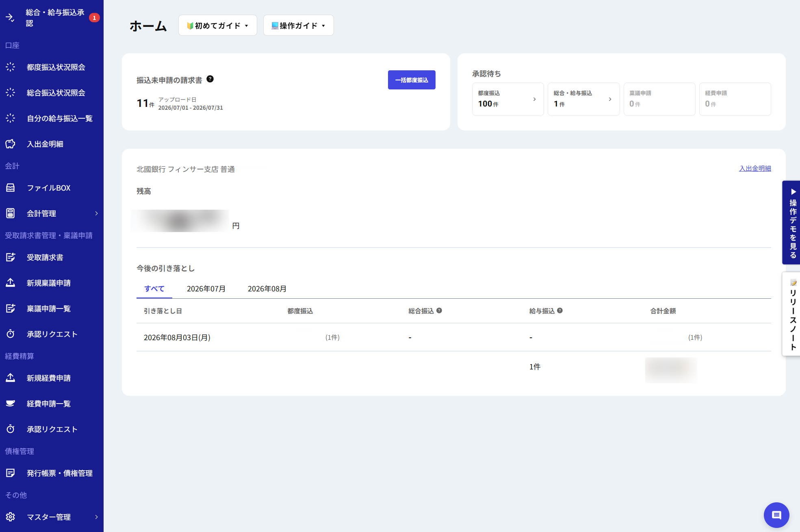Open 総合・給与振込承認 arrow icon

click(10, 18)
